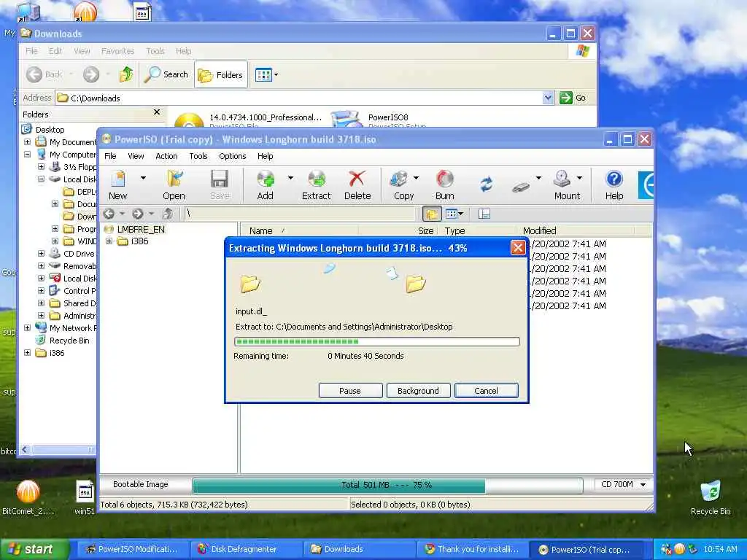The height and width of the screenshot is (560, 747).
Task: Click the Open toolbar icon in PowerISO
Action: [x=174, y=185]
